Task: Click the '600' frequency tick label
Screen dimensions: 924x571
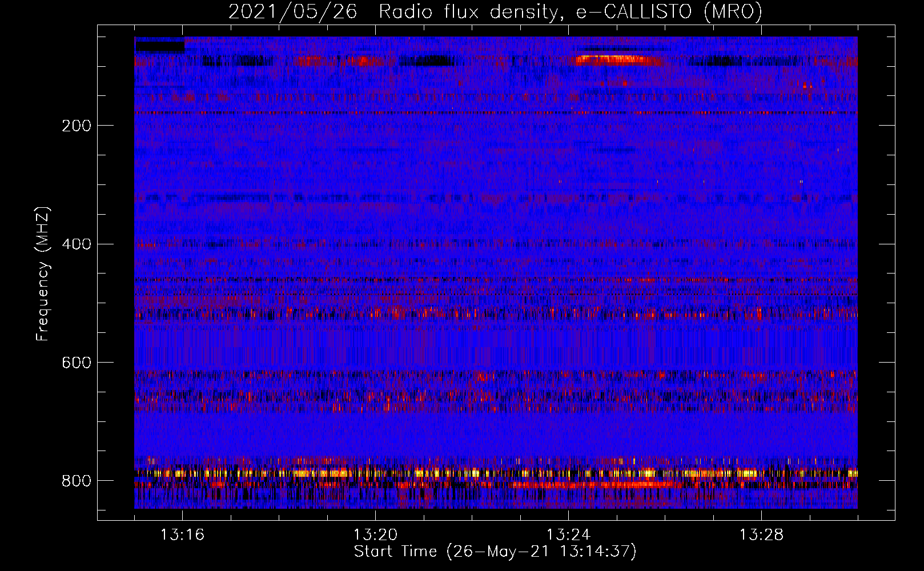Action: coord(77,363)
